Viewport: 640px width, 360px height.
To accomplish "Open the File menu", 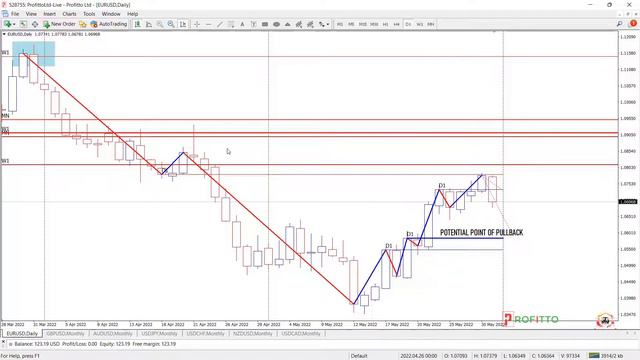I will pos(15,14).
